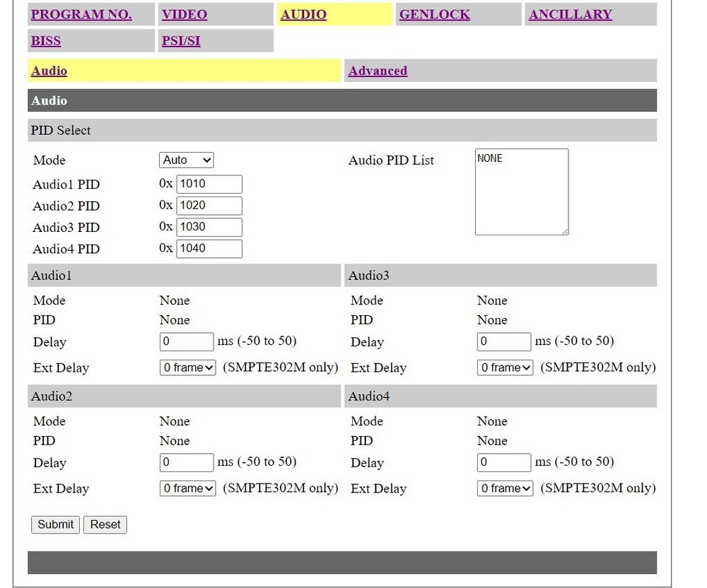Screen dimensions: 707x588
Task: Click the PID Select heading
Action: point(342,130)
